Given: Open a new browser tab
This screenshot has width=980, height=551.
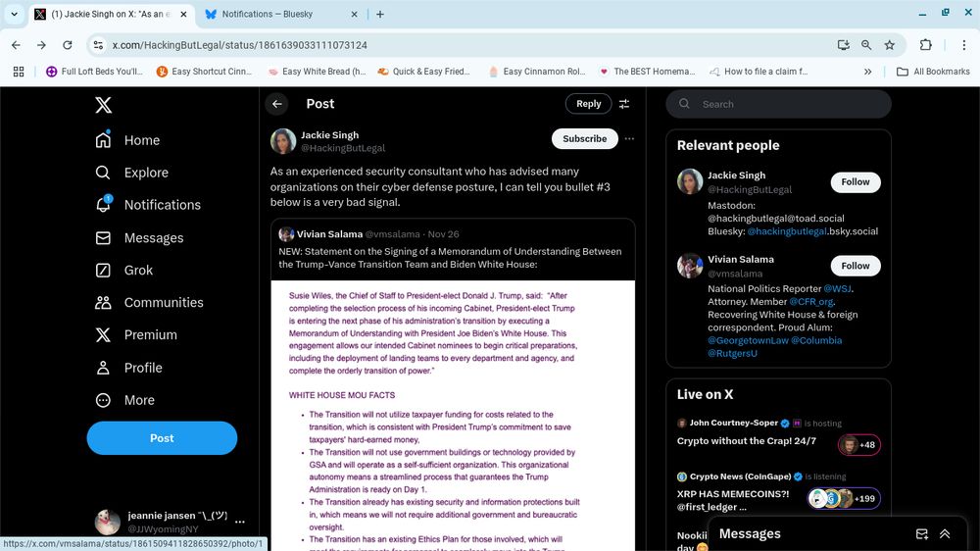Looking at the screenshot, I should (380, 14).
